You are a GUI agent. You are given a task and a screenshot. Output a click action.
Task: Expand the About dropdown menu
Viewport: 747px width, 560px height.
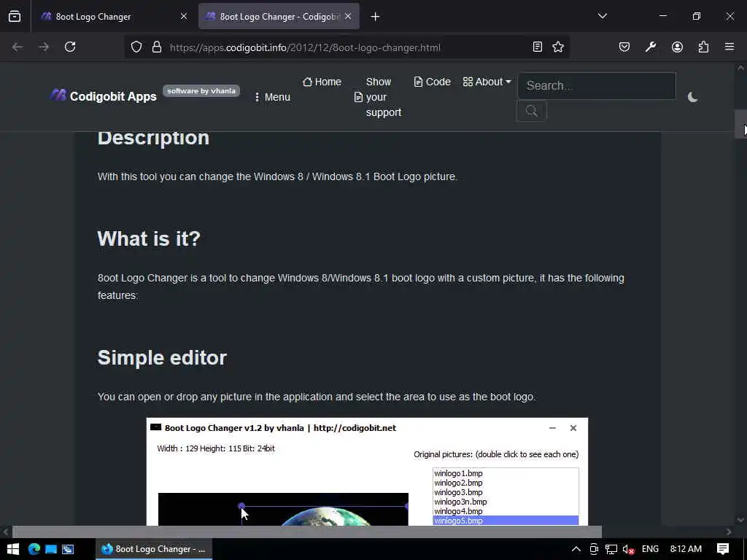pos(487,82)
